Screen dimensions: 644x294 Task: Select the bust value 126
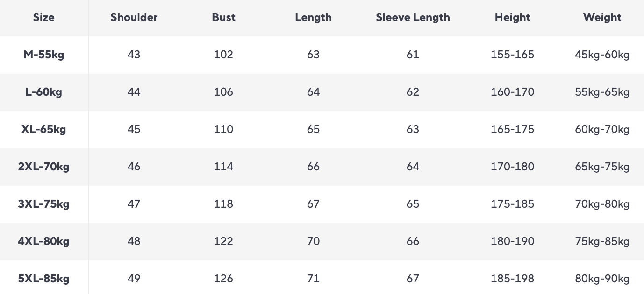point(223,279)
